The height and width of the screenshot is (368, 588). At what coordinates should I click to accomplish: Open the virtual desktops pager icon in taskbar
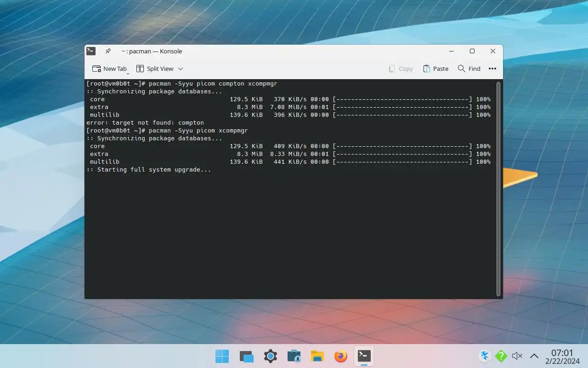[247, 356]
